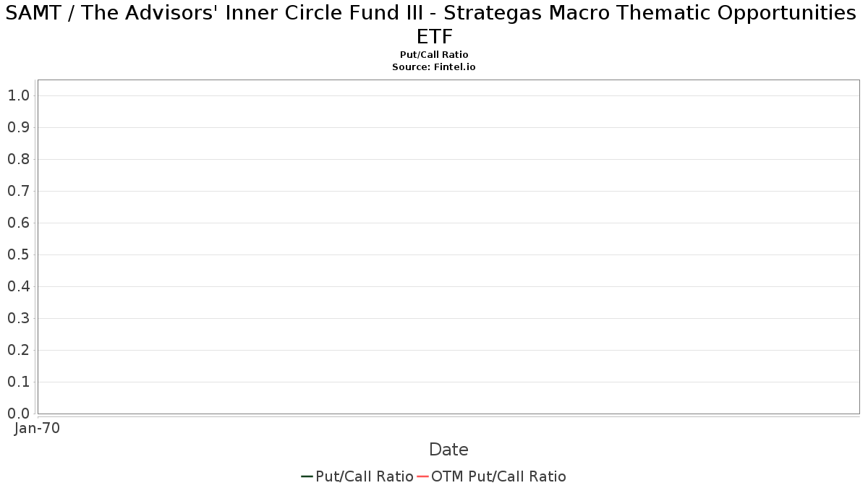Click the Put/Call Ratio legend entry
Screen dimensions: 868x488
(x=357, y=476)
